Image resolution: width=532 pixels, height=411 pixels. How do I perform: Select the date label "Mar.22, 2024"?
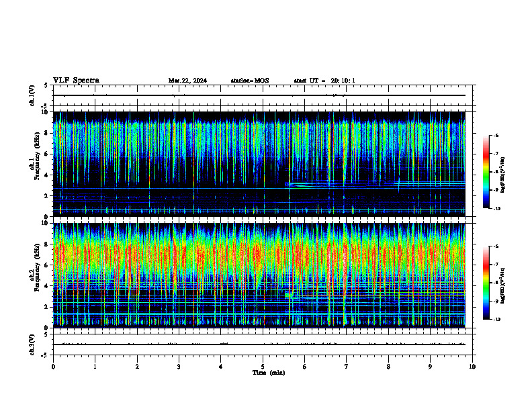point(187,81)
